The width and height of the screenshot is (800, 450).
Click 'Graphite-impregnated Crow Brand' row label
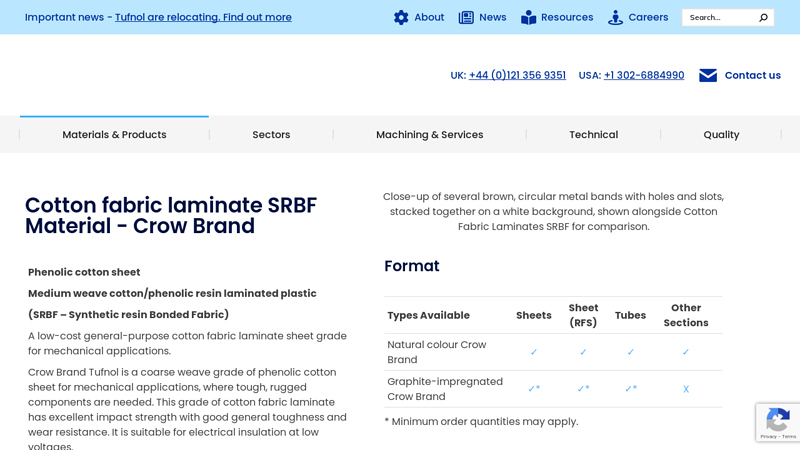point(445,389)
